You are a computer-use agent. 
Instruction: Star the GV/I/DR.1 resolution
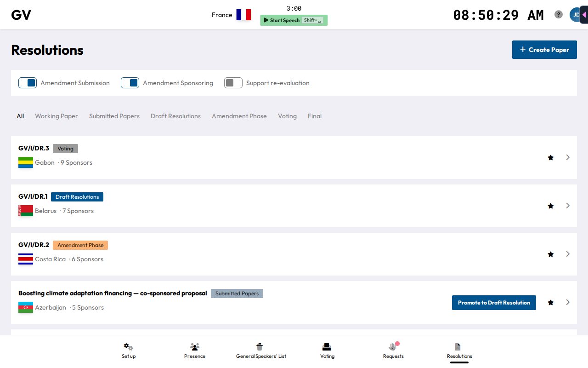tap(551, 206)
